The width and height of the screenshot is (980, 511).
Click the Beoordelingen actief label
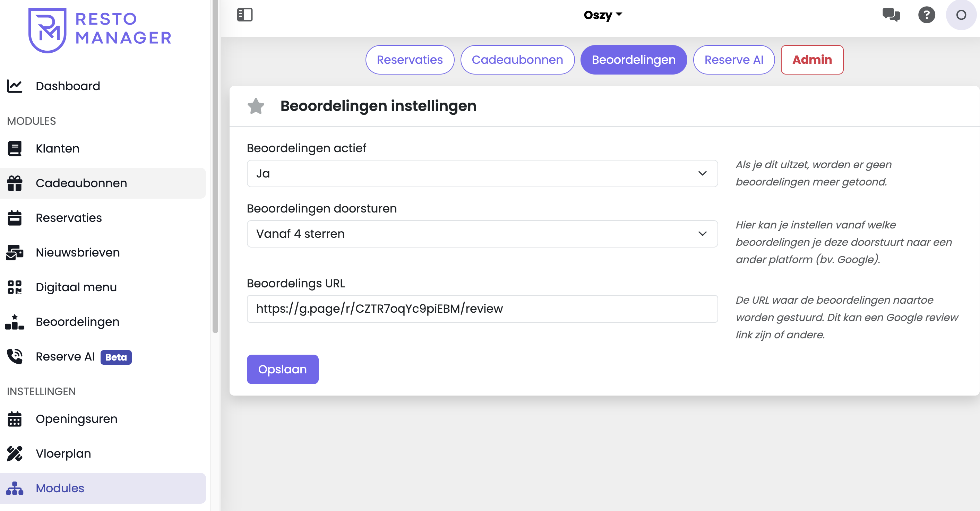(306, 148)
